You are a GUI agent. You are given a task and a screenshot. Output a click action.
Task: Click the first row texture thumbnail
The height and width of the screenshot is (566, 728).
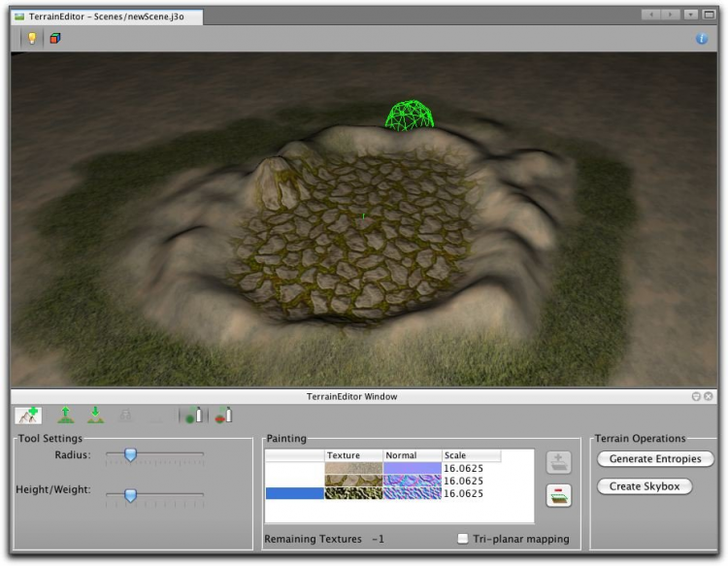(x=353, y=468)
